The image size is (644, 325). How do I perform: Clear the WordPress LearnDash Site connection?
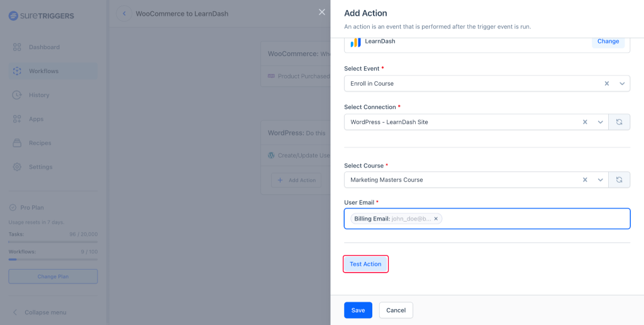(x=586, y=122)
